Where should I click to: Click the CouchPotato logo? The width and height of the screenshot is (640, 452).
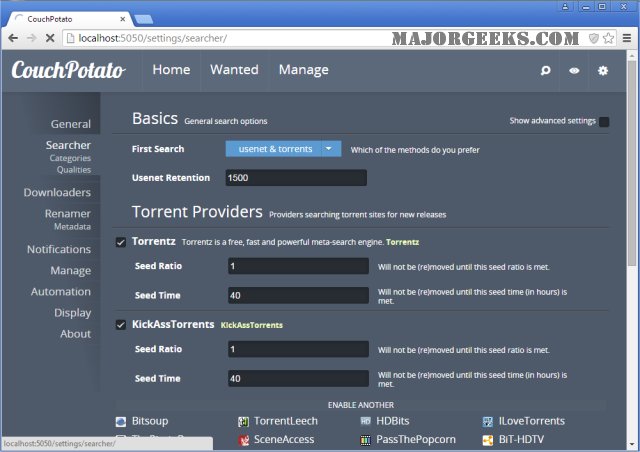pyautogui.click(x=68, y=70)
